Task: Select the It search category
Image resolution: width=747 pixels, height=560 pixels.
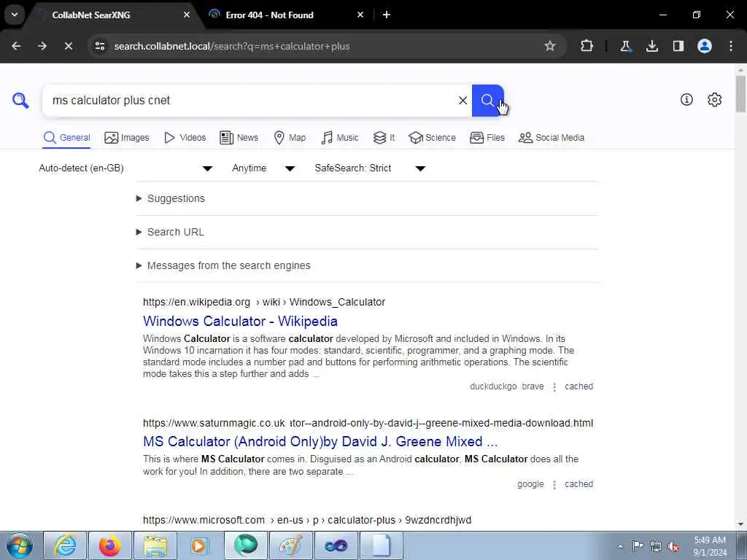Action: pyautogui.click(x=384, y=138)
